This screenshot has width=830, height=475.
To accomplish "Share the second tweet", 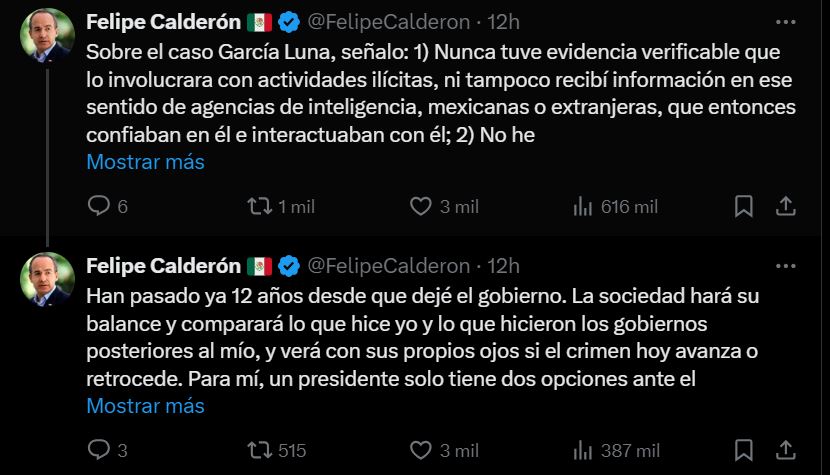I will point(786,450).
